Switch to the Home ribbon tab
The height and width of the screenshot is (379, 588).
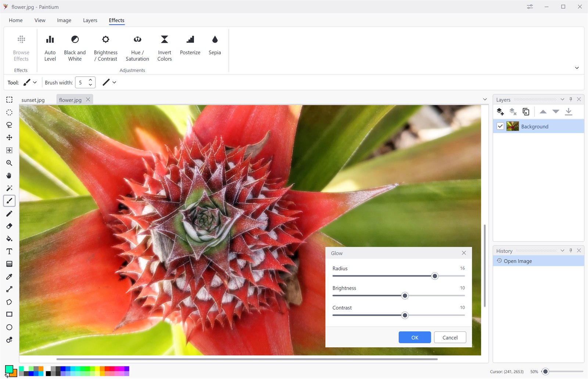tap(16, 20)
